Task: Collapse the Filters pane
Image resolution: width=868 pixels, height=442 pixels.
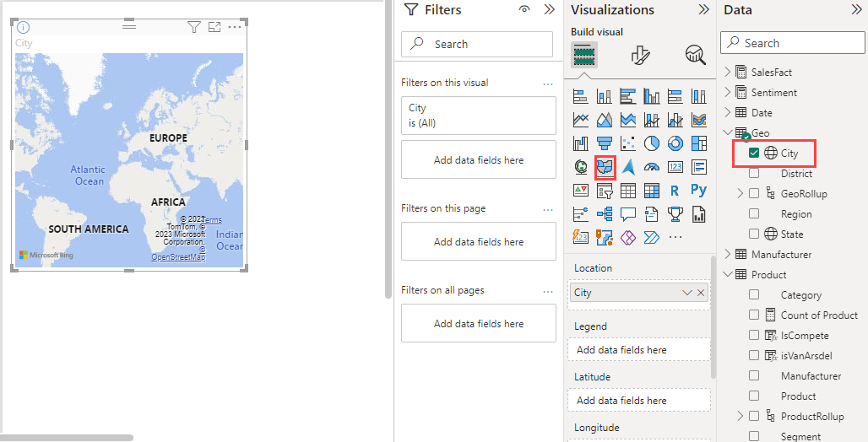Action: point(549,9)
